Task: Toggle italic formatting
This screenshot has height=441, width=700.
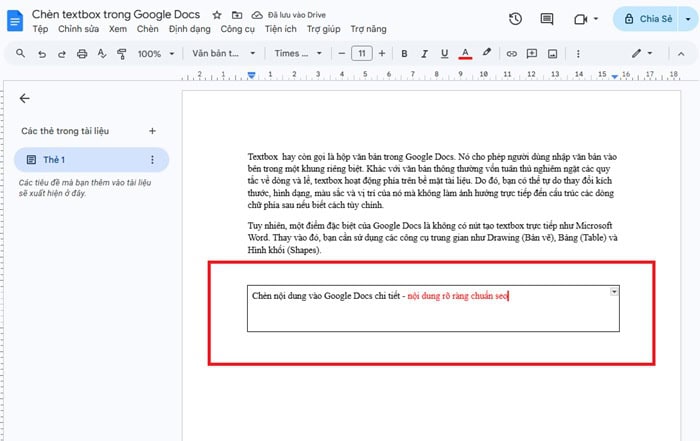Action: click(x=424, y=54)
